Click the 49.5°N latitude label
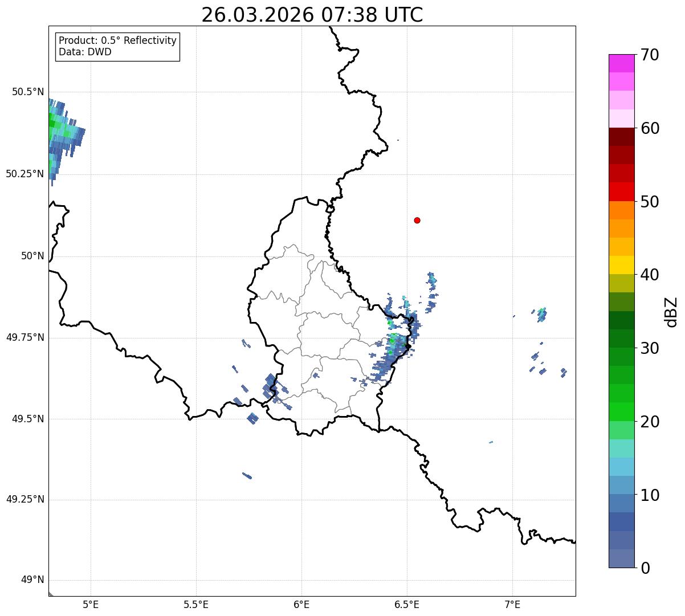The image size is (685, 616). point(28,419)
